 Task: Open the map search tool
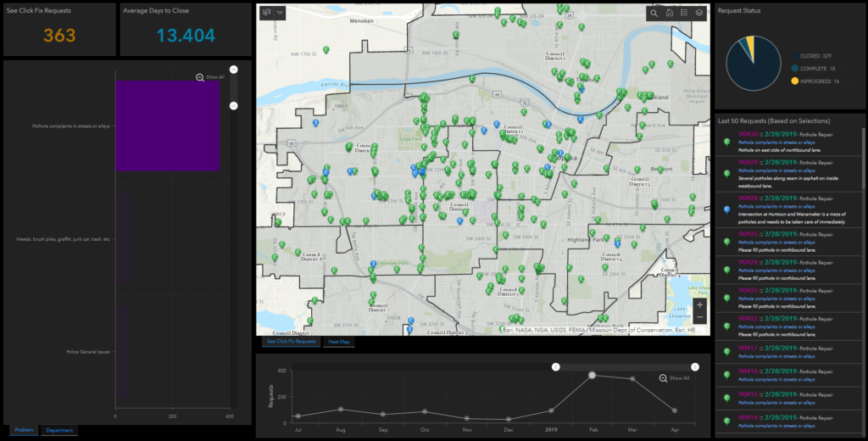tap(655, 14)
